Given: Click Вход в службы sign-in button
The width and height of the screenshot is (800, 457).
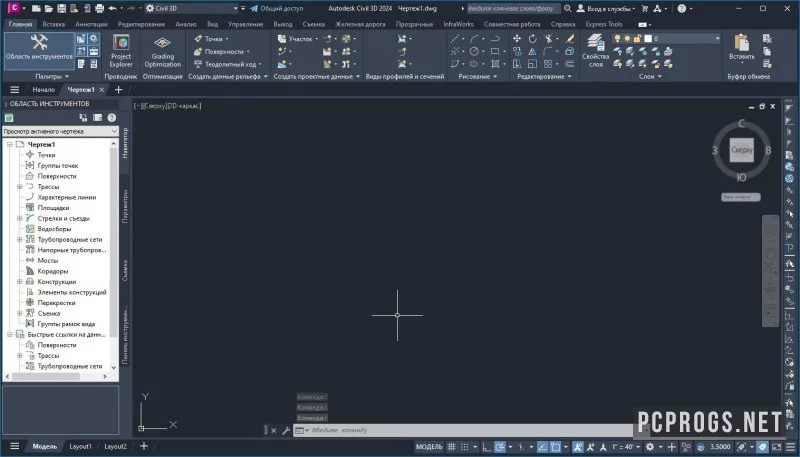Looking at the screenshot, I should 606,8.
